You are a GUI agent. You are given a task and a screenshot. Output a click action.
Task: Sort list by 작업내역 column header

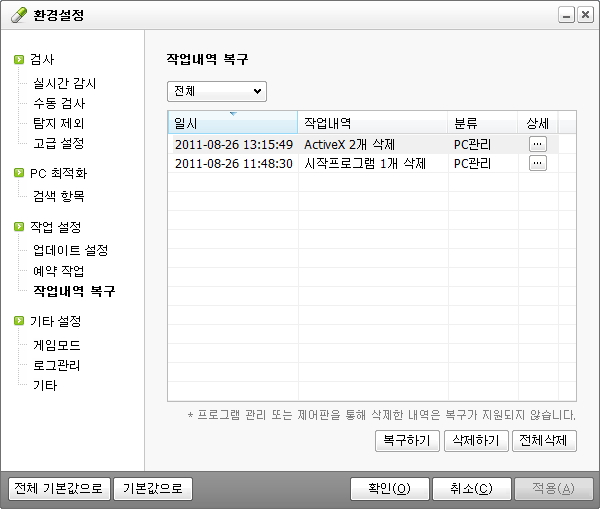372,122
